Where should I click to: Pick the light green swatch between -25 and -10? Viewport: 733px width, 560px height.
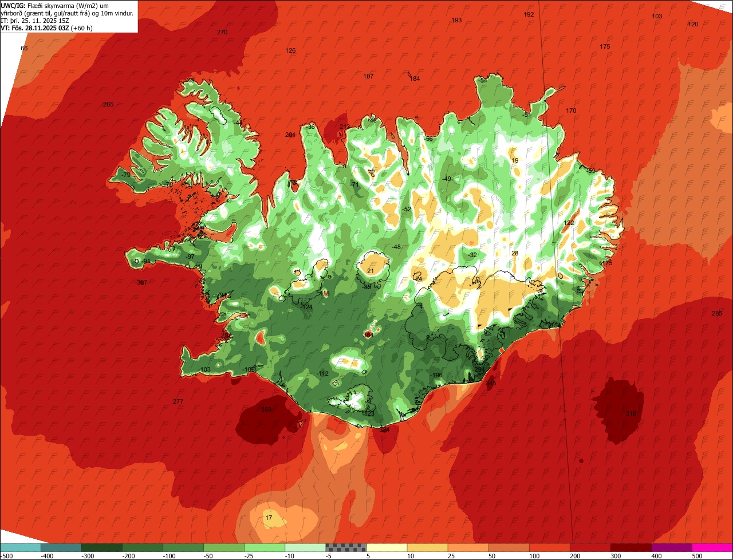tap(264, 547)
